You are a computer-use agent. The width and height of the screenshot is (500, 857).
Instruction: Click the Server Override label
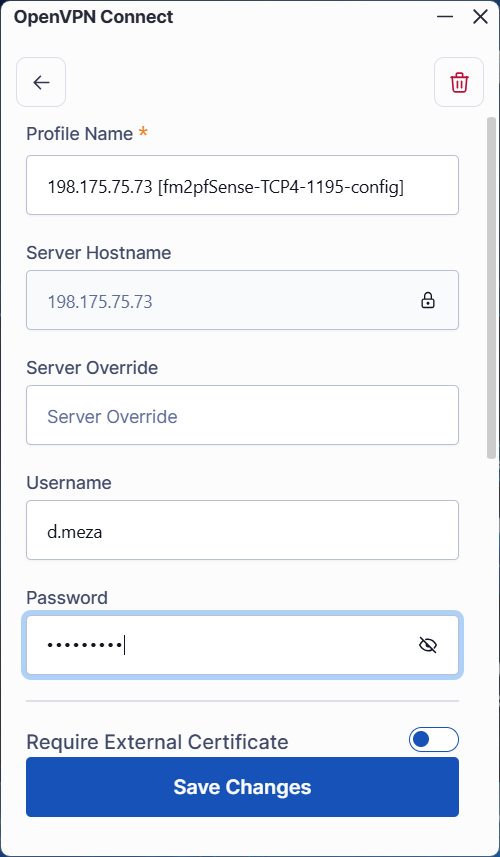(92, 367)
